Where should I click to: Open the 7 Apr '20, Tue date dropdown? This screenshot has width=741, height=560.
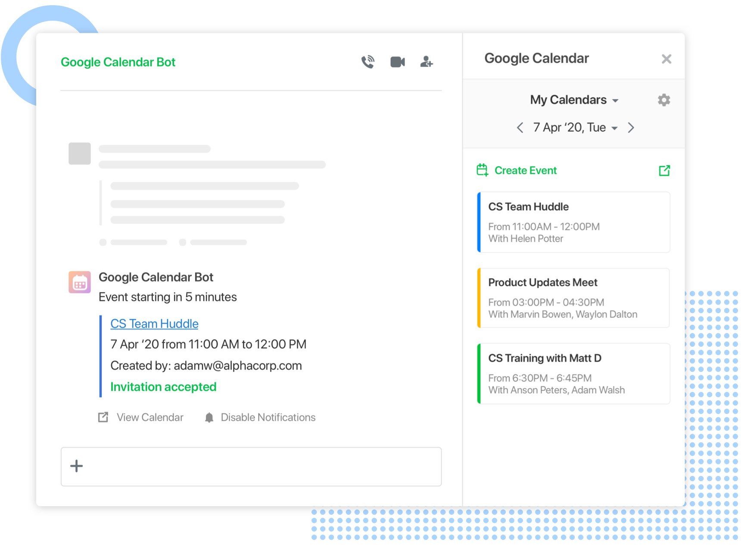(575, 128)
